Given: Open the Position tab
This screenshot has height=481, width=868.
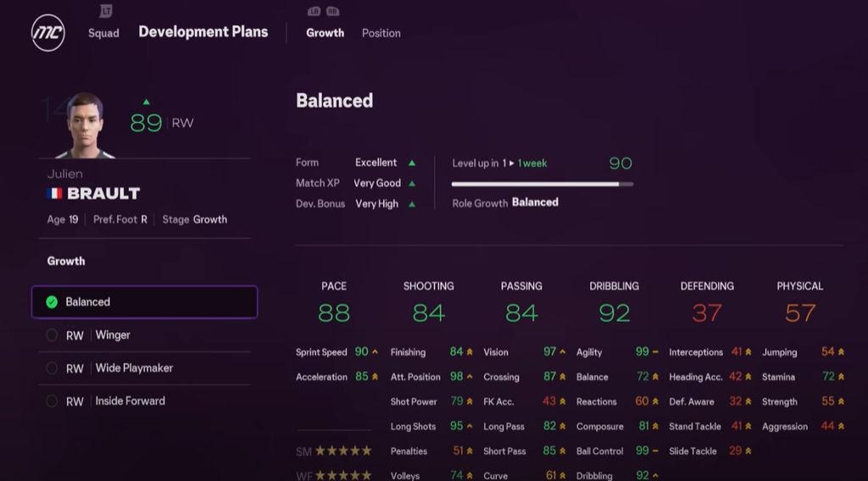Looking at the screenshot, I should (381, 33).
